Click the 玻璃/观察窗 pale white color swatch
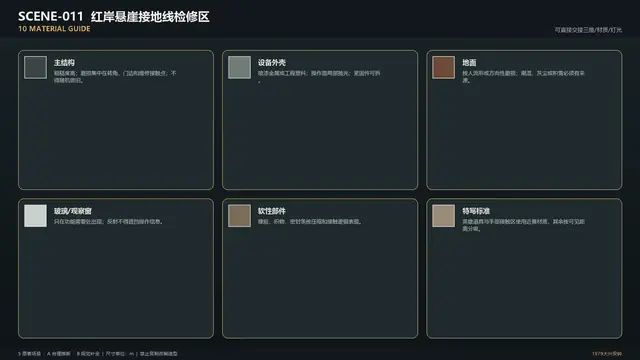Viewport: 640px width, 360px height. [36, 216]
